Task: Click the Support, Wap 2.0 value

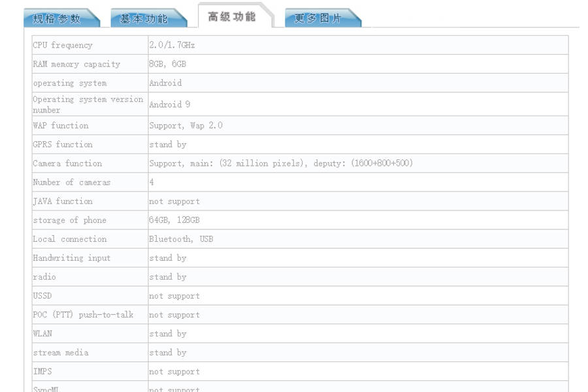Action: pos(186,125)
